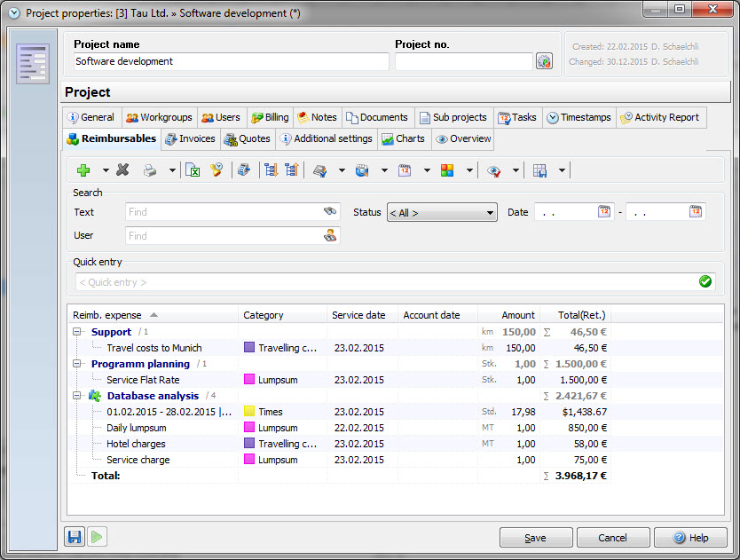Click the Help button

point(689,538)
